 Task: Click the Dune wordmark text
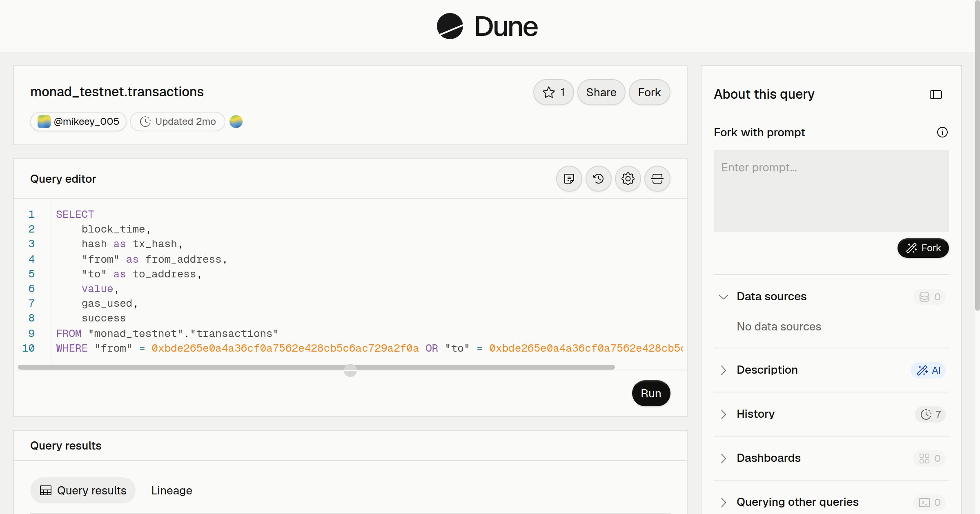pyautogui.click(x=506, y=27)
